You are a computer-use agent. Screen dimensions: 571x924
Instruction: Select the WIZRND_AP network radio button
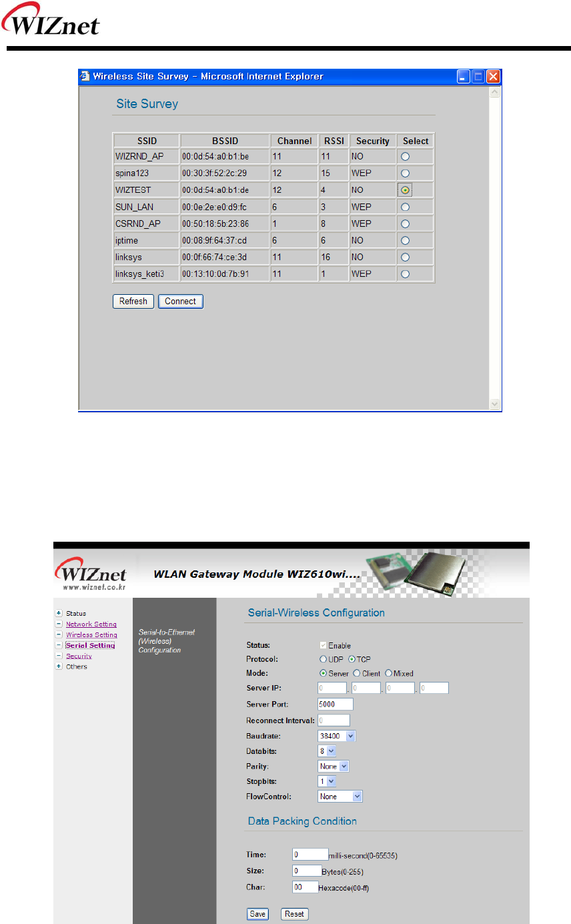[406, 157]
